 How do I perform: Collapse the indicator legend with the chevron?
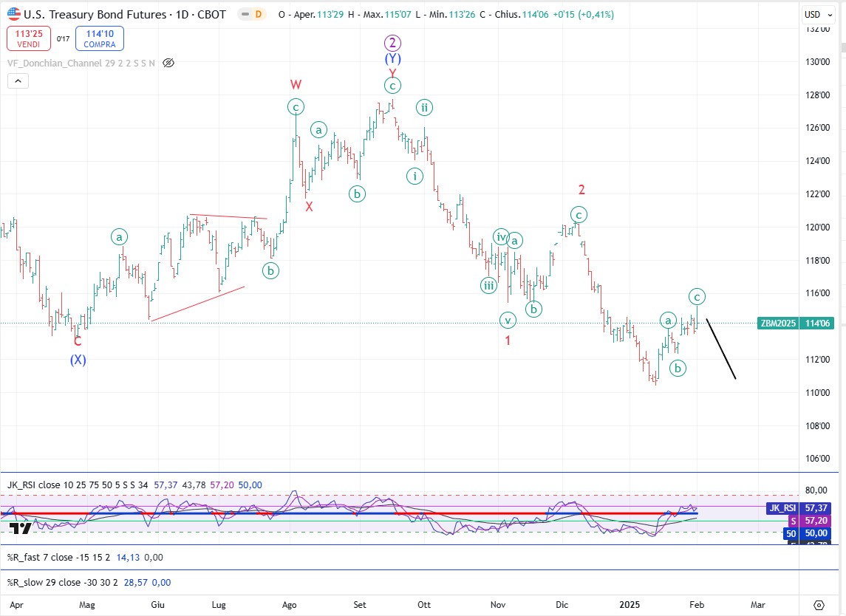click(x=18, y=81)
